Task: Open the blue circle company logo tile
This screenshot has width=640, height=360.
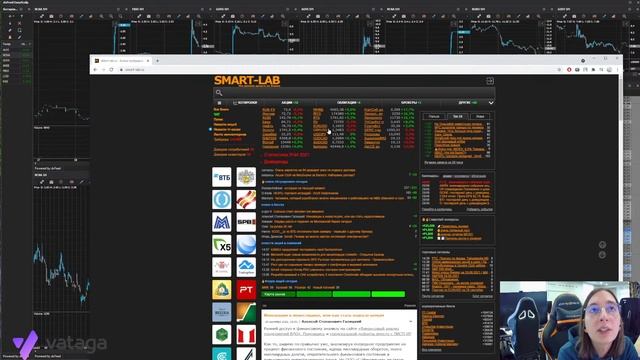Action: pos(222,200)
